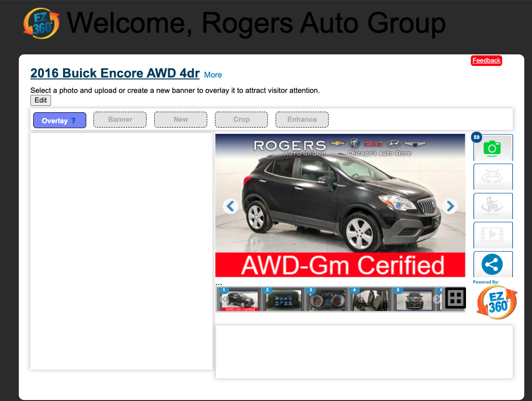
Task: Go to next photo with right arrow
Action: tap(450, 206)
